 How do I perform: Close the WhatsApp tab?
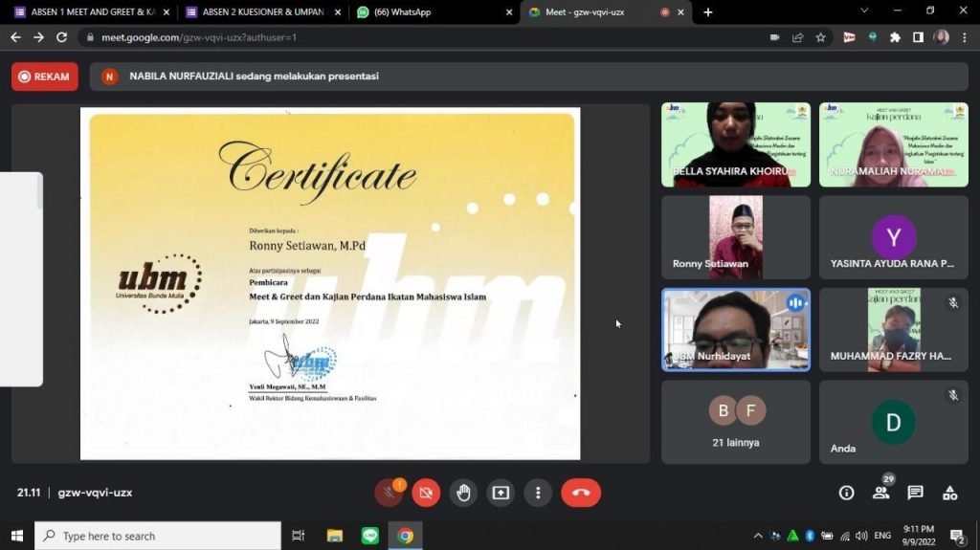509,11
